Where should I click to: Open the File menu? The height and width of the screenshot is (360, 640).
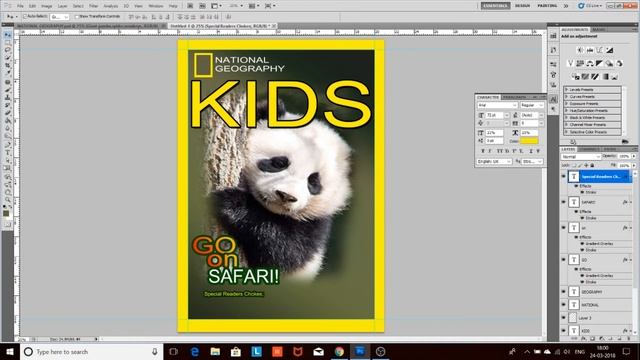[20, 6]
